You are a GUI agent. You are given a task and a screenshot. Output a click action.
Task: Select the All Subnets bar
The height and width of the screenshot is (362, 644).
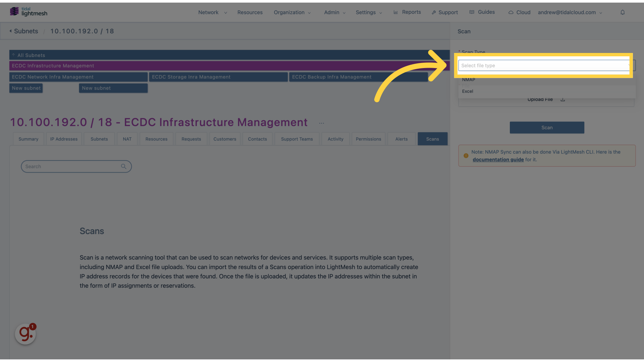point(229,55)
